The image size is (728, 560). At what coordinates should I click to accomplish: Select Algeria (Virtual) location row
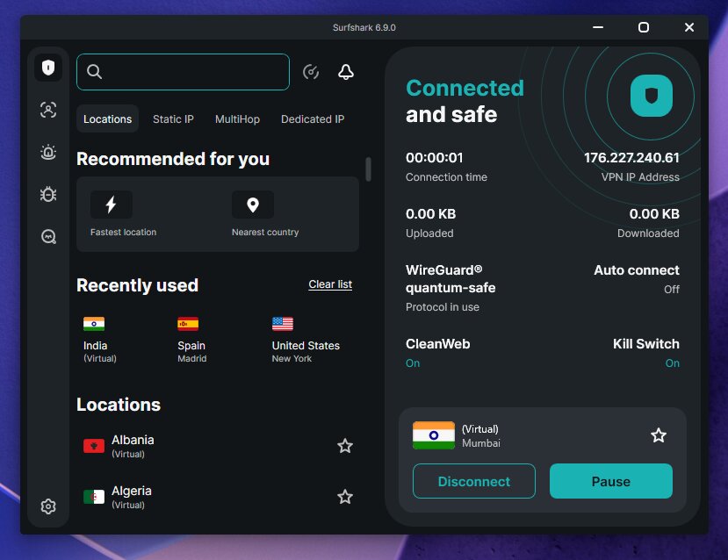[x=218, y=497]
